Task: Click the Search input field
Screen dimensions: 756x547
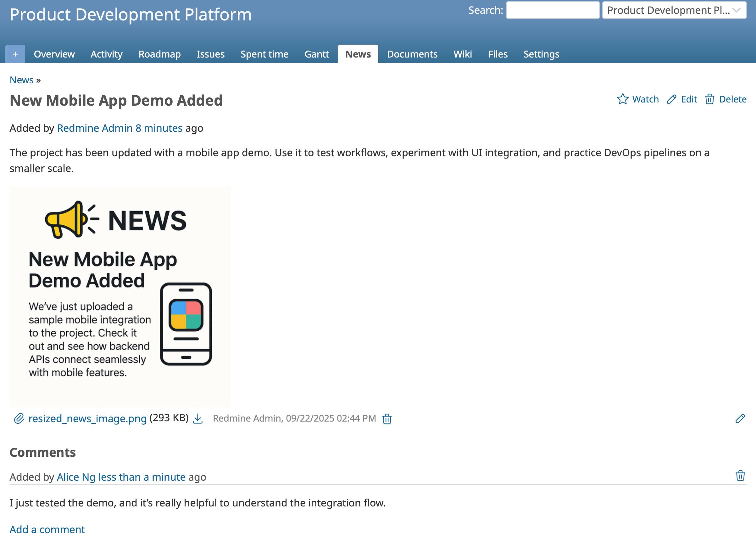Action: coord(552,10)
